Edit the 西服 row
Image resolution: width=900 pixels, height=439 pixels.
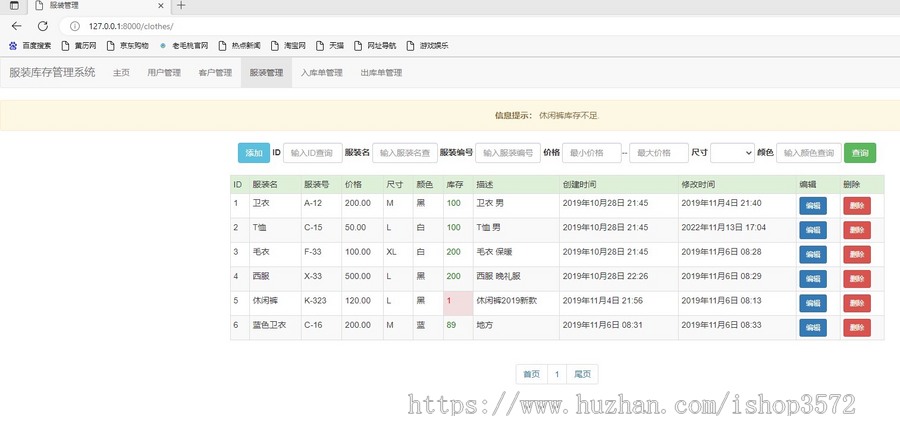[813, 279]
